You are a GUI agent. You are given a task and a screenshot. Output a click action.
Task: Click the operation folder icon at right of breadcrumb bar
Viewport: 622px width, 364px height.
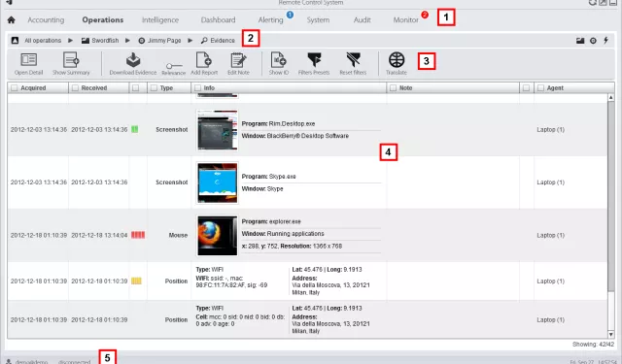pyautogui.click(x=580, y=41)
